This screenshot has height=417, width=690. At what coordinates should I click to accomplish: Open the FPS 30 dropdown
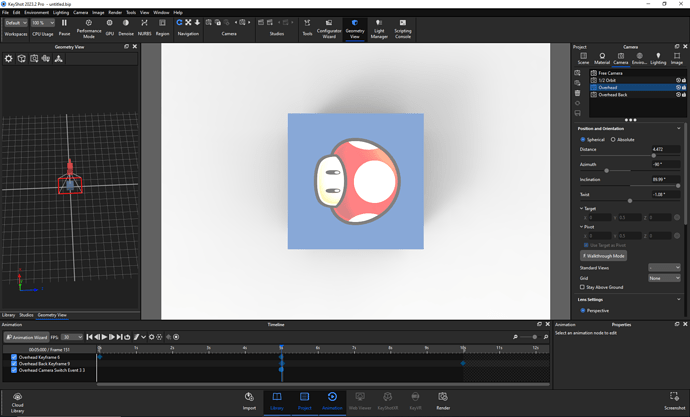tap(72, 337)
